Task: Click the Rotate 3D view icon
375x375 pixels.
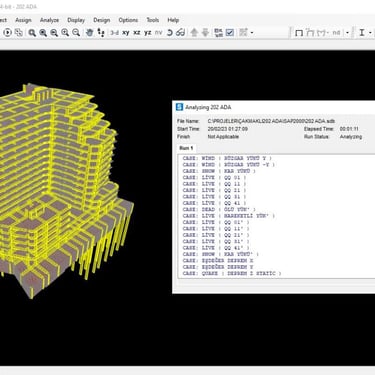Action: [170, 33]
